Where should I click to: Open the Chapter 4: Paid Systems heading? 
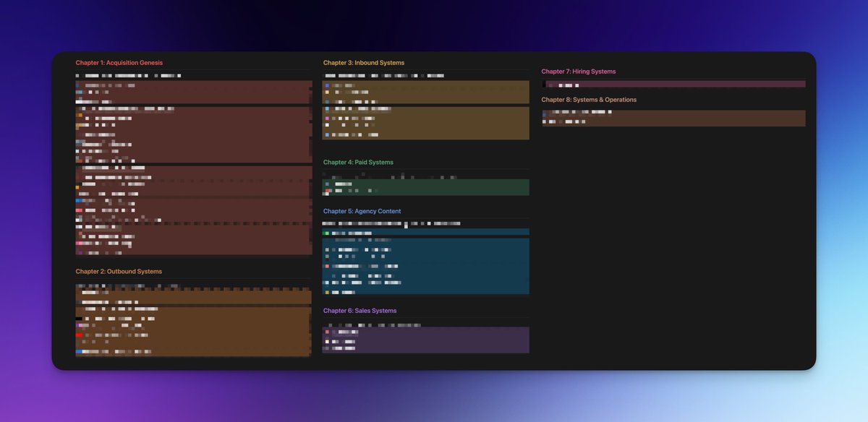tap(358, 163)
